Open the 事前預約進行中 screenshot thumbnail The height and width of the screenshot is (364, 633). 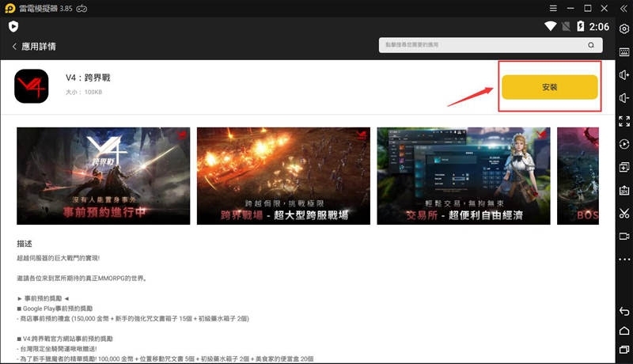click(104, 176)
